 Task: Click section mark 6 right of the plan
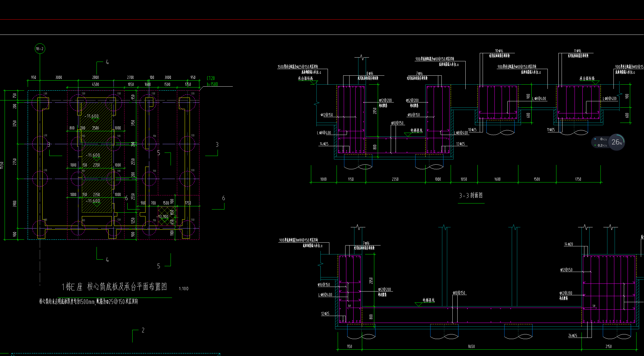(x=223, y=198)
